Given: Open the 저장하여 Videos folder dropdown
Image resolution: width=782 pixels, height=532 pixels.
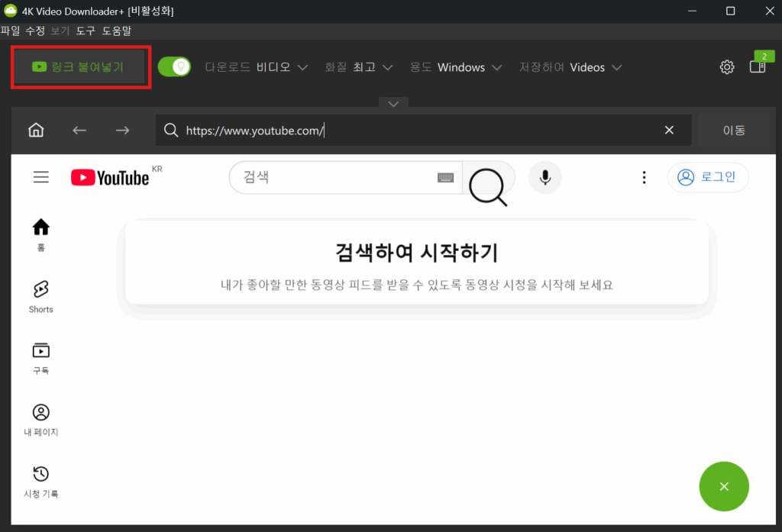Looking at the screenshot, I should pos(570,67).
